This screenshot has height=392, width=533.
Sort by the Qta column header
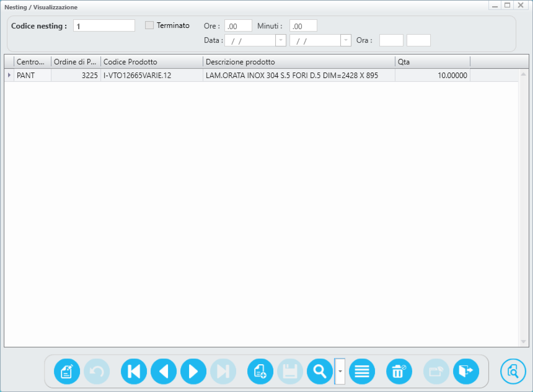[433, 62]
